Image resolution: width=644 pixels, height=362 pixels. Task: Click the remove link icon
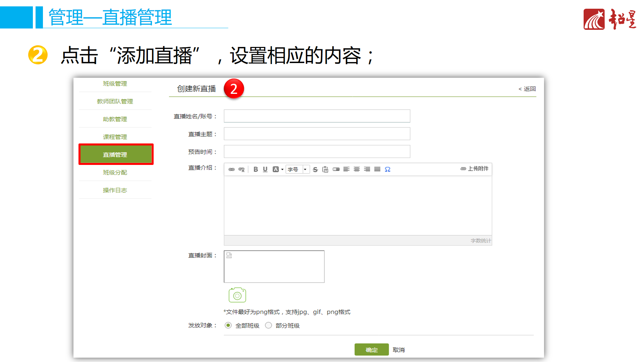pyautogui.click(x=241, y=169)
